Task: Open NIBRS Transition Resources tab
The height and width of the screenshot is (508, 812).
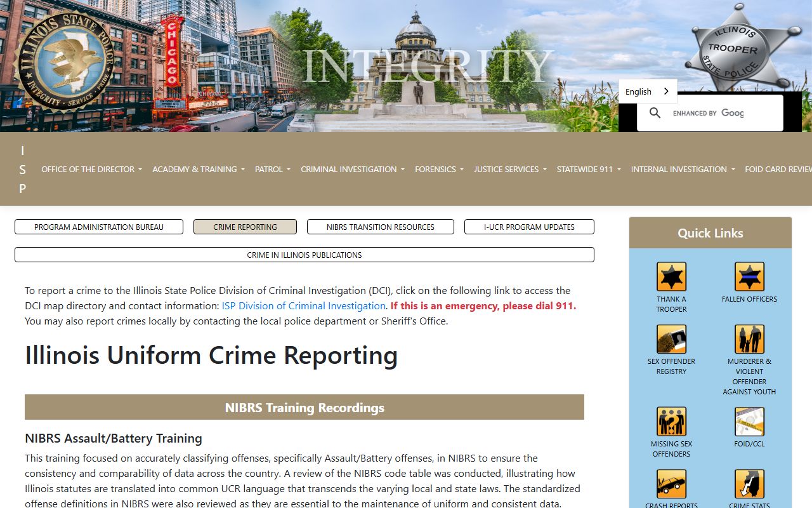Action: 381,227
